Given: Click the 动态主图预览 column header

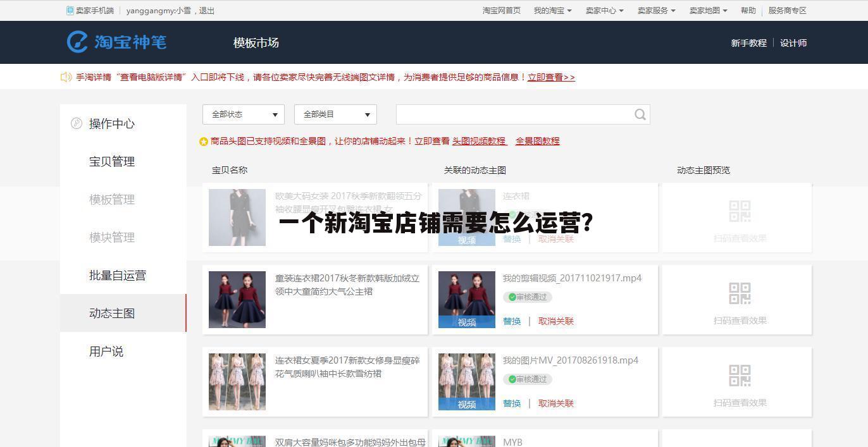Looking at the screenshot, I should pos(704,170).
